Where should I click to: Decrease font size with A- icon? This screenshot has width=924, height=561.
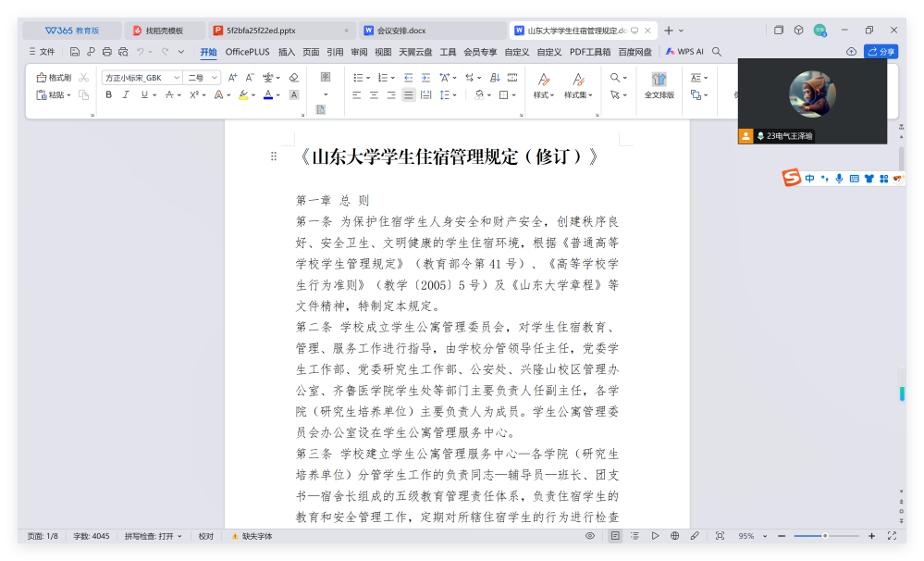click(x=250, y=77)
